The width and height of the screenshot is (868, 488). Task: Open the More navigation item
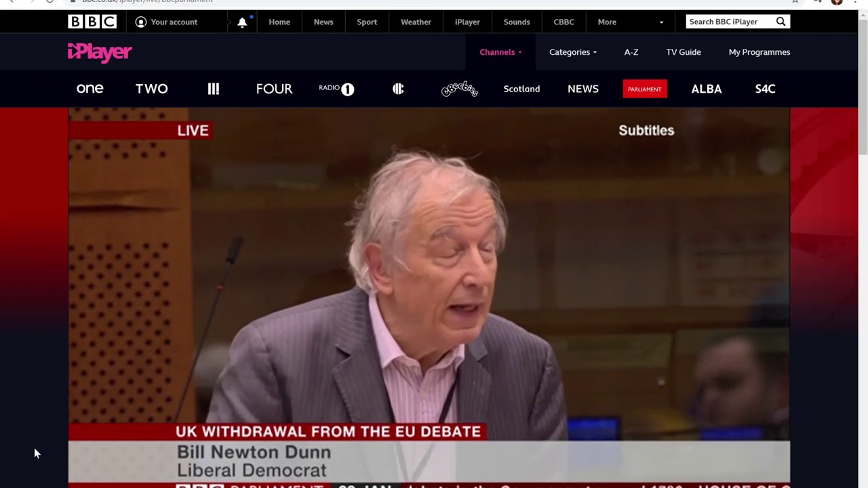point(607,22)
